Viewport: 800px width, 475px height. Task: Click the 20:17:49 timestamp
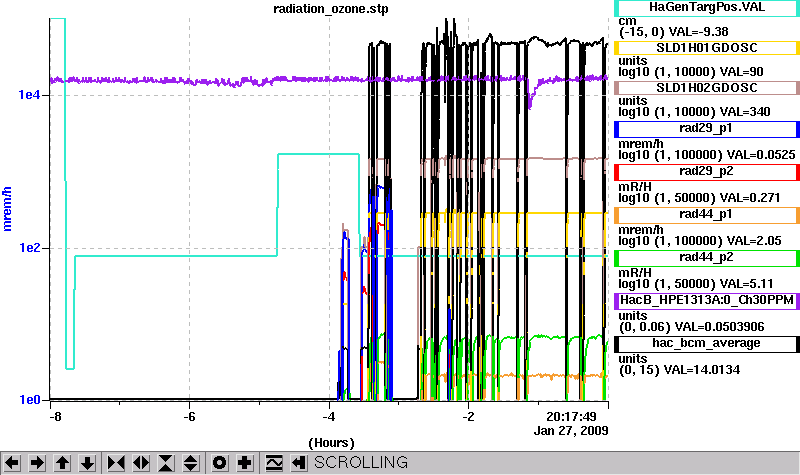pyautogui.click(x=571, y=416)
